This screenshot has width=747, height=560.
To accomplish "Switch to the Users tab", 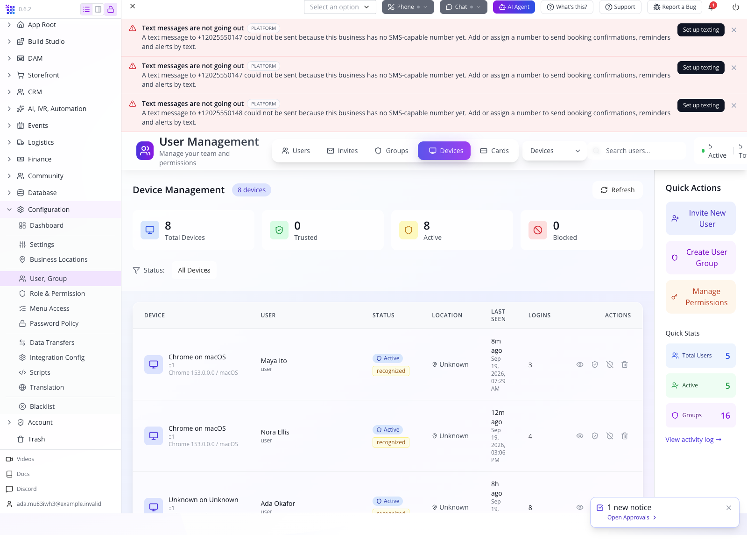I will (x=296, y=151).
